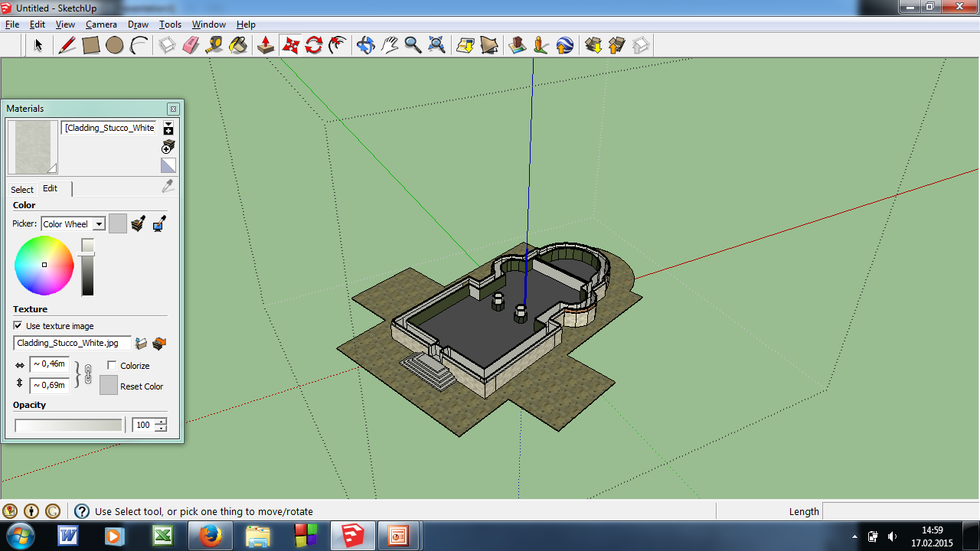
Task: Close the Materials panel
Action: point(173,109)
